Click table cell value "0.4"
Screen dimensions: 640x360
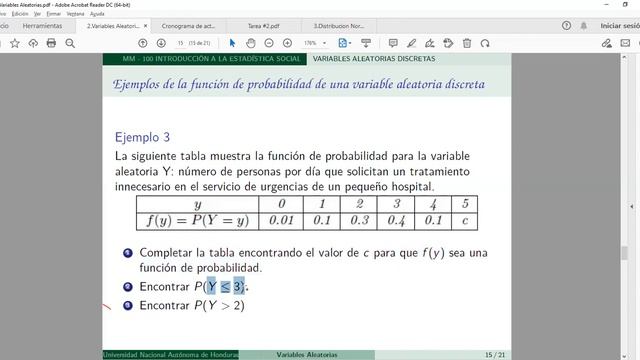(x=396, y=221)
